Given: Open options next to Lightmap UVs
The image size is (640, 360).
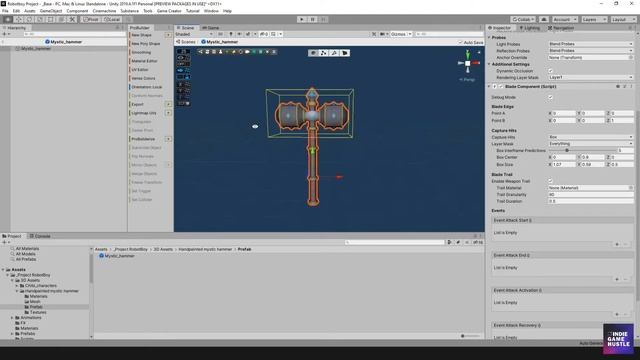Looking at the screenshot, I should pyautogui.click(x=168, y=113).
